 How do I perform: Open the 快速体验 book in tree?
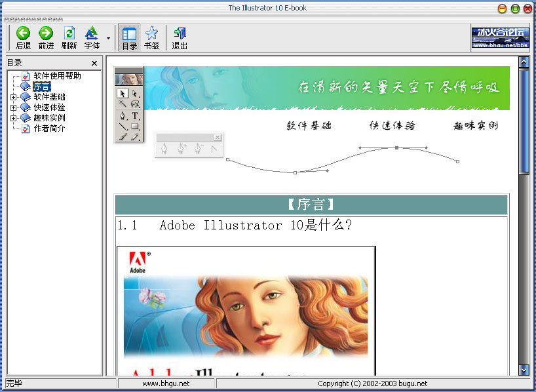tap(49, 108)
